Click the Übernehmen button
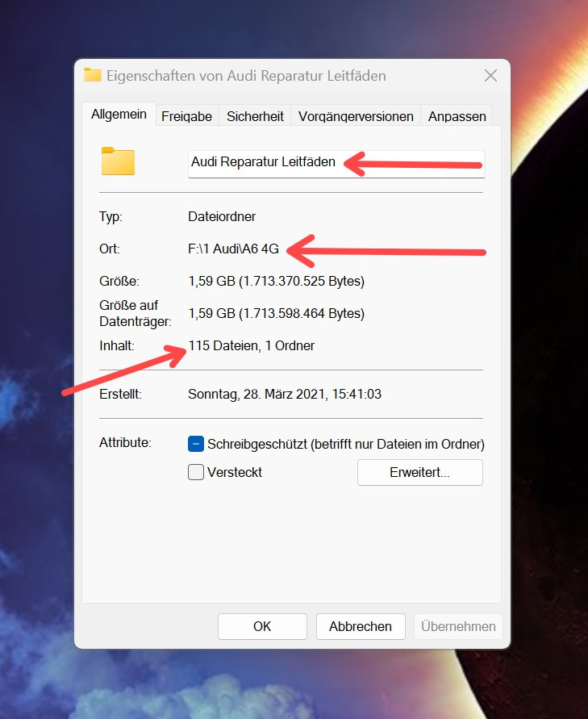588x719 pixels. (x=458, y=626)
